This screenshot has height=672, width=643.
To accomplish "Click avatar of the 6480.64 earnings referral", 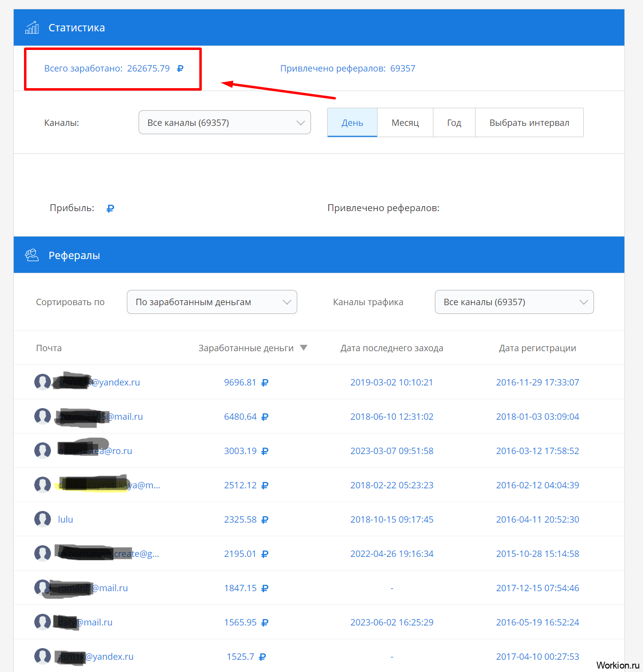I will click(x=43, y=416).
